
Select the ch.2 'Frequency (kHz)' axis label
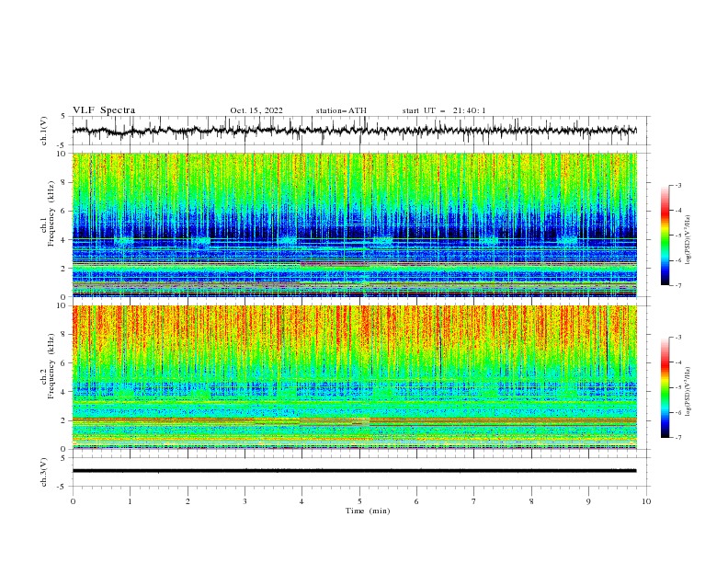point(51,366)
